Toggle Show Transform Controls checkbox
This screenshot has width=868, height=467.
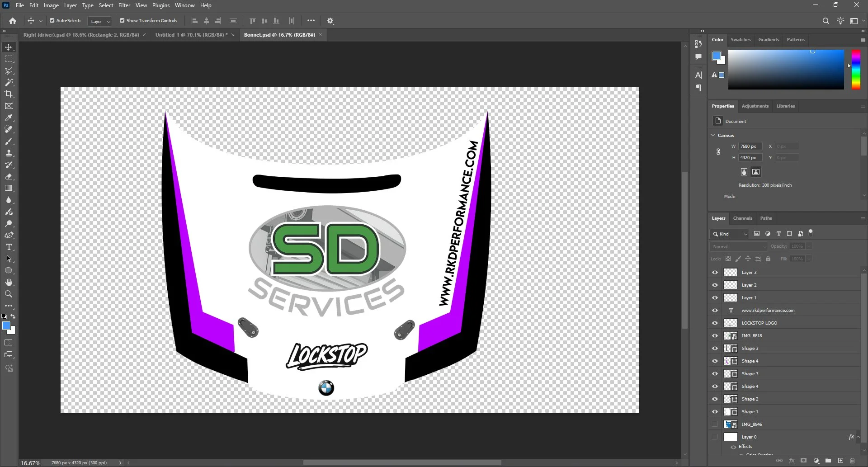coord(122,21)
